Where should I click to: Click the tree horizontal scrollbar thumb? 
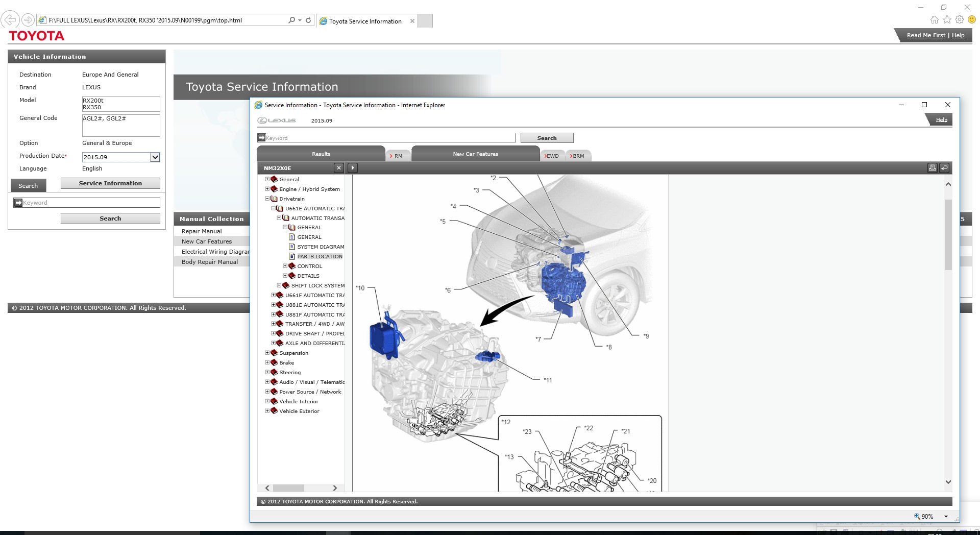(x=288, y=488)
